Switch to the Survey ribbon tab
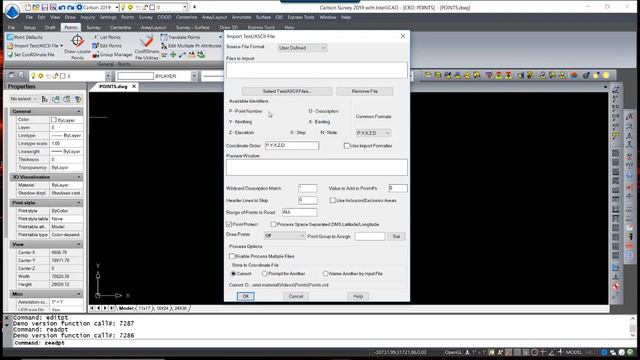This screenshot has height=360, width=640. [x=93, y=27]
